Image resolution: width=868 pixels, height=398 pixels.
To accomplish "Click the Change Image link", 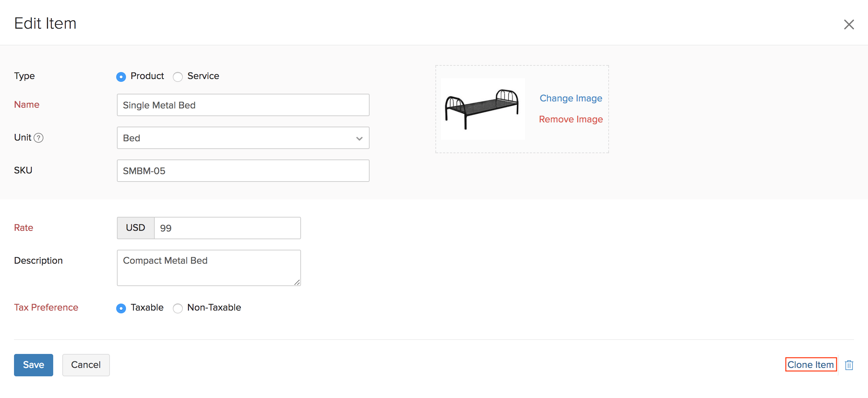I will coord(571,98).
